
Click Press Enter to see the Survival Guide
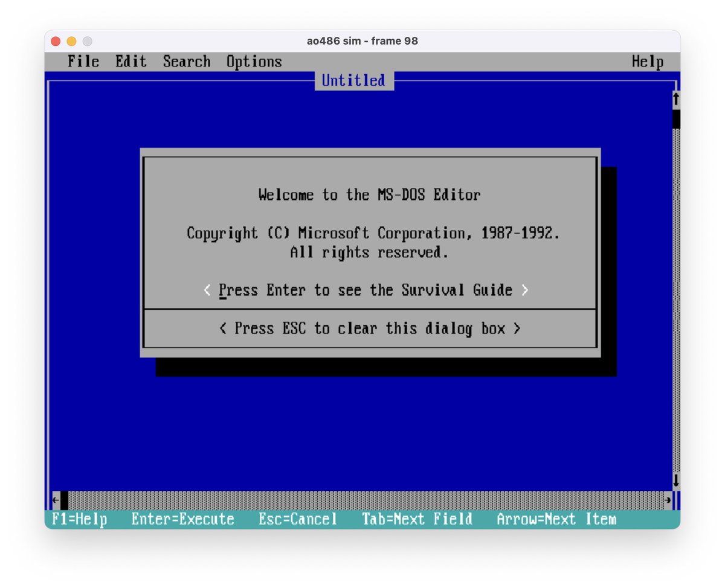click(366, 290)
